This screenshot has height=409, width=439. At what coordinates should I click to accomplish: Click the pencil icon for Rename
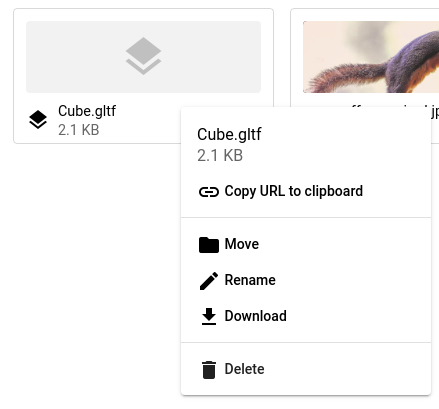pyautogui.click(x=209, y=281)
